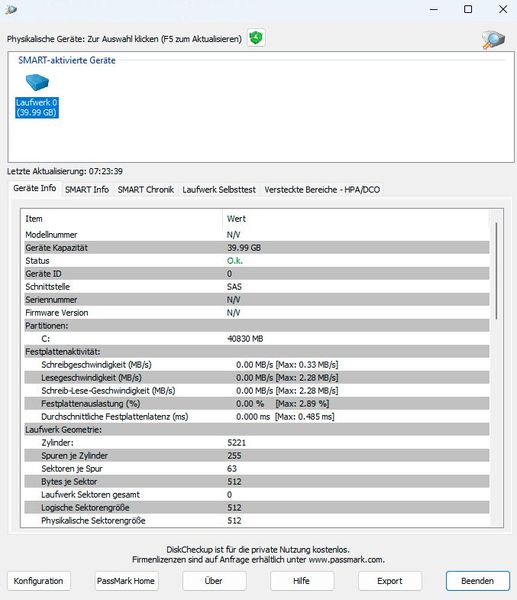The width and height of the screenshot is (517, 600).
Task: Select the Spuren je Zylinder row
Action: pyautogui.click(x=257, y=456)
